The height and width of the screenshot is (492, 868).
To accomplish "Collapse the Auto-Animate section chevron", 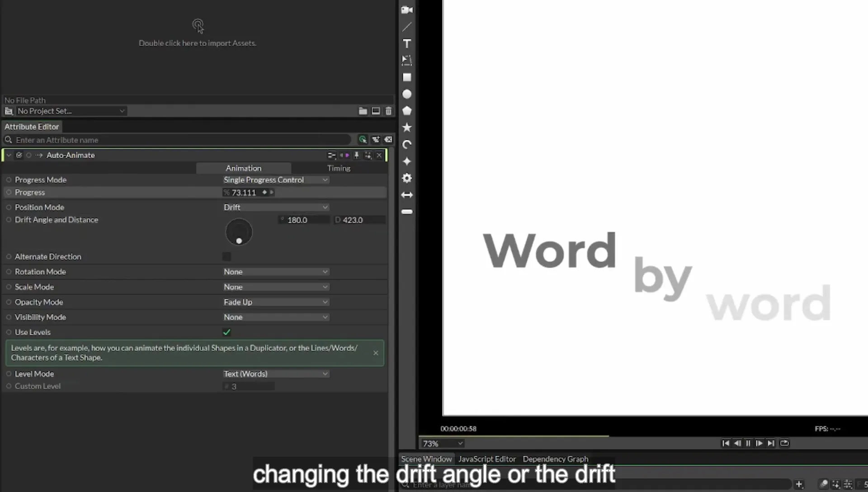I will (9, 155).
